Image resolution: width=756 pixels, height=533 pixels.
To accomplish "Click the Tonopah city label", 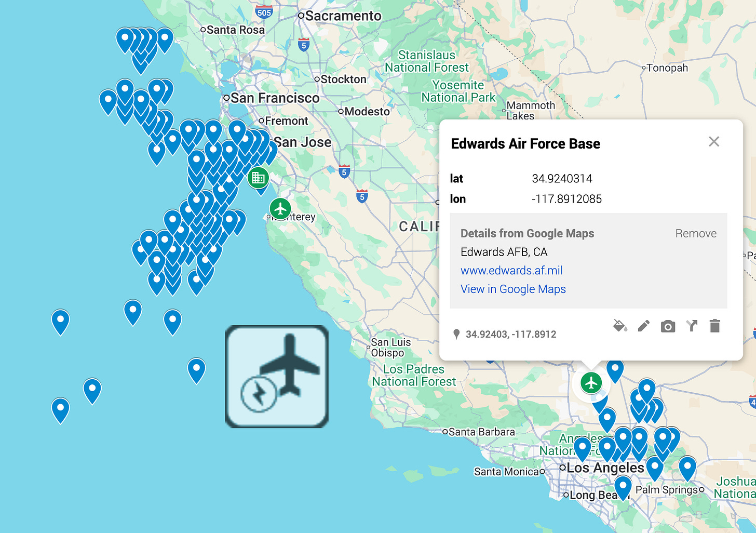I will coord(667,68).
